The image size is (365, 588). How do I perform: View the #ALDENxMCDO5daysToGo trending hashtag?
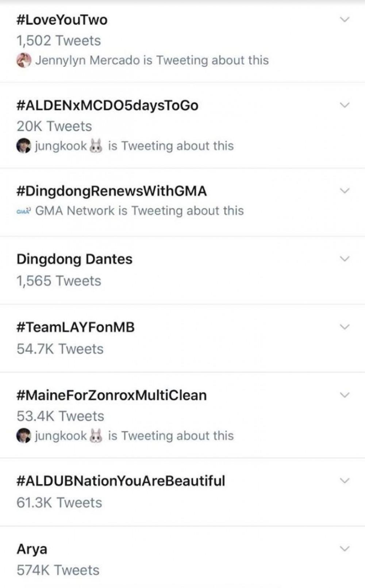107,105
